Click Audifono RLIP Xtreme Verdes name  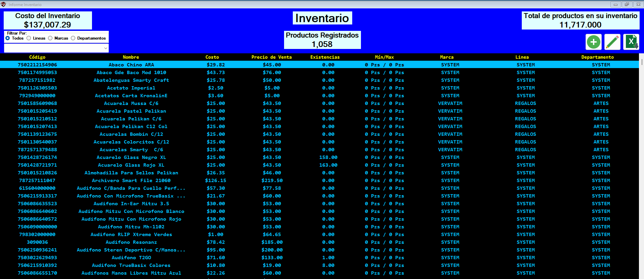(131, 234)
